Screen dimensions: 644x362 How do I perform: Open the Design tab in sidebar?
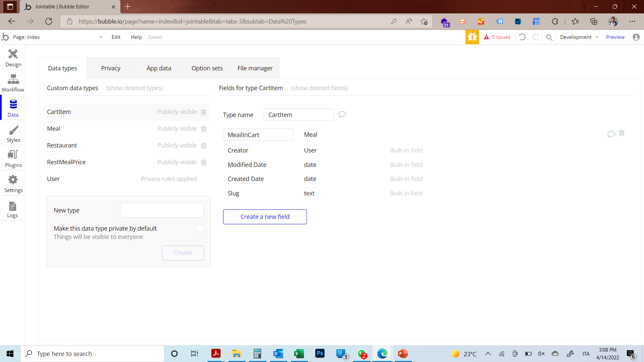coord(13,58)
